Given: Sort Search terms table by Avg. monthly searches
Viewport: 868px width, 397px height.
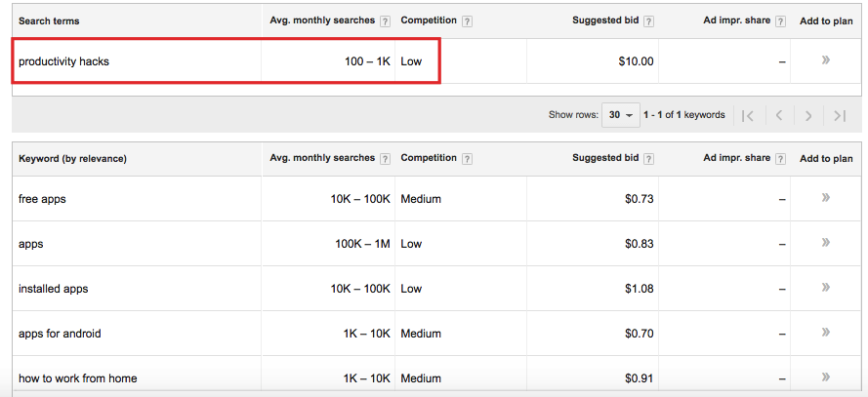Looking at the screenshot, I should 322,20.
